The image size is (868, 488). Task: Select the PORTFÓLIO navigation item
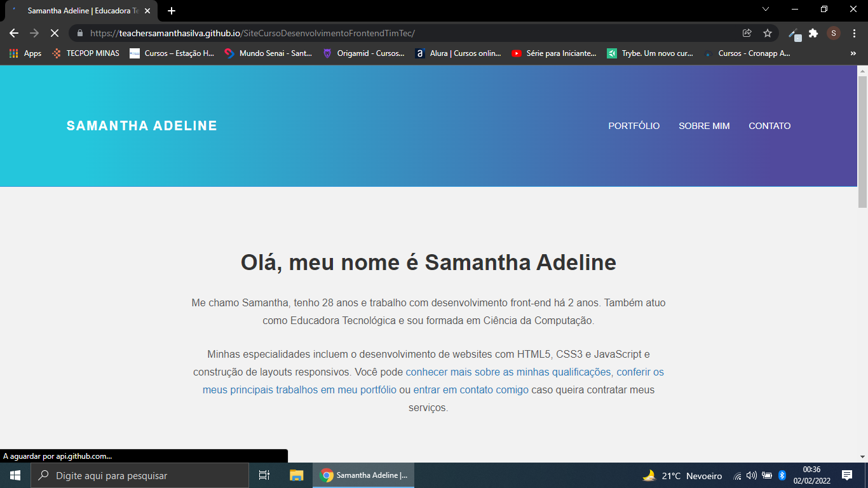click(x=634, y=126)
